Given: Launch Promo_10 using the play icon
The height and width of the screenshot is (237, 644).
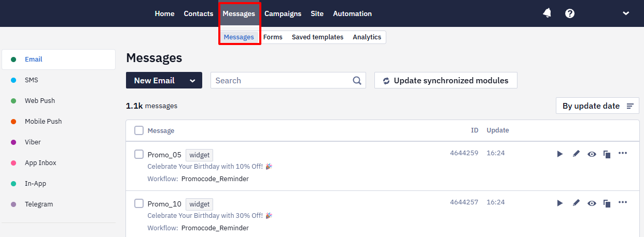Looking at the screenshot, I should [x=560, y=203].
